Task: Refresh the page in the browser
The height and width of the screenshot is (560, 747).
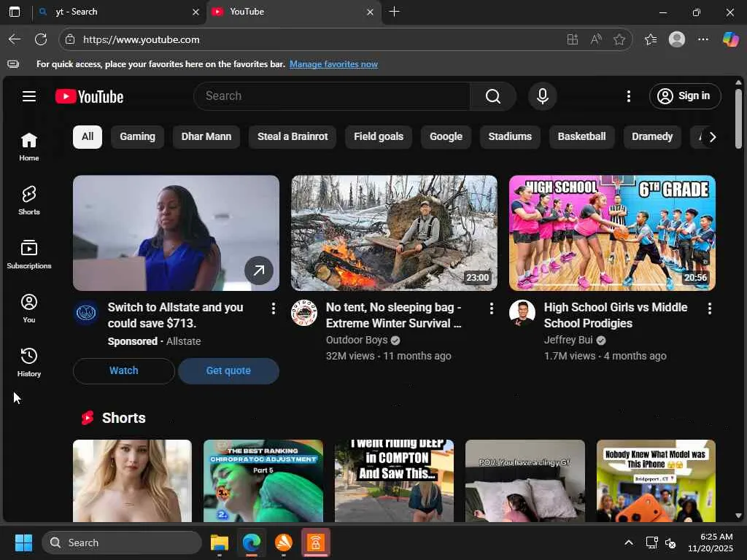Action: tap(41, 39)
